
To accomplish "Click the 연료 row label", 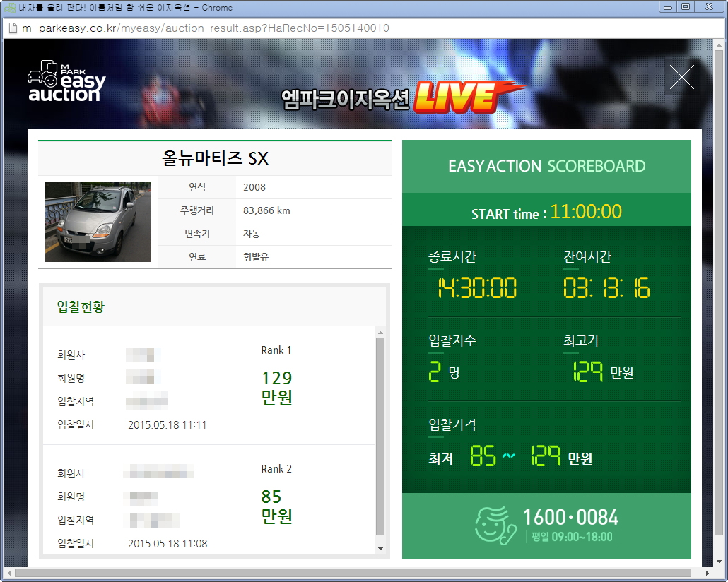I will click(197, 257).
